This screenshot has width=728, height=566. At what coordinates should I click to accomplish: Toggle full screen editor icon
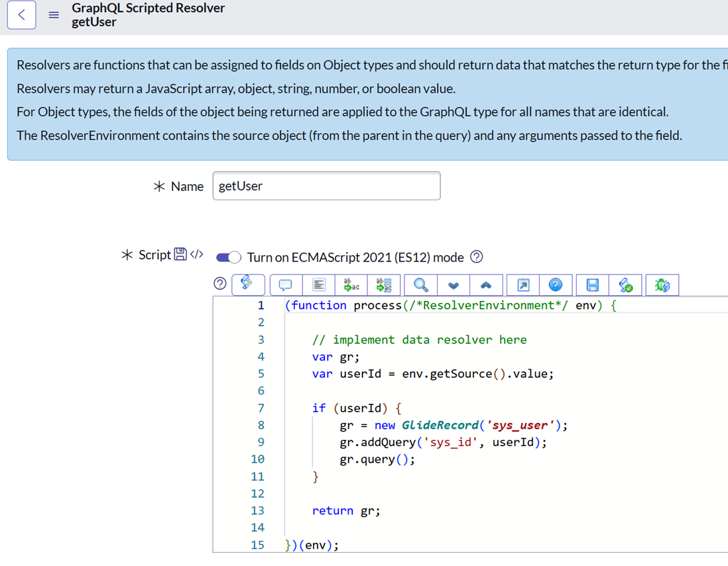(x=523, y=285)
